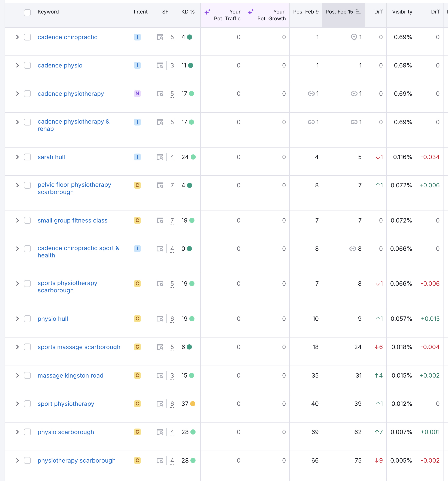
Task: Expand the small group fitness class row
Action: pyautogui.click(x=17, y=220)
